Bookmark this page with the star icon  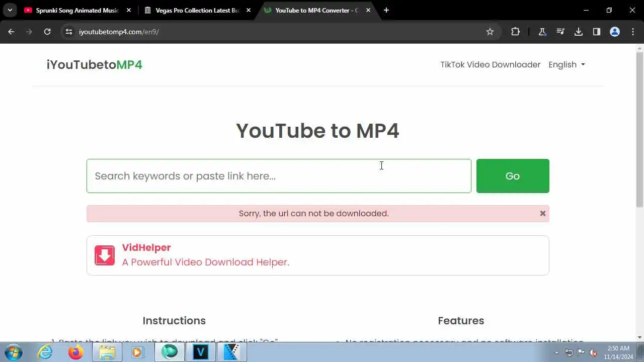(490, 32)
